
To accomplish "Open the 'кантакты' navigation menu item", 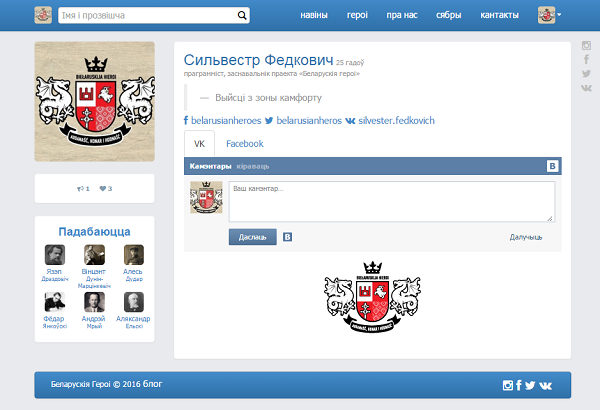I will (x=499, y=15).
